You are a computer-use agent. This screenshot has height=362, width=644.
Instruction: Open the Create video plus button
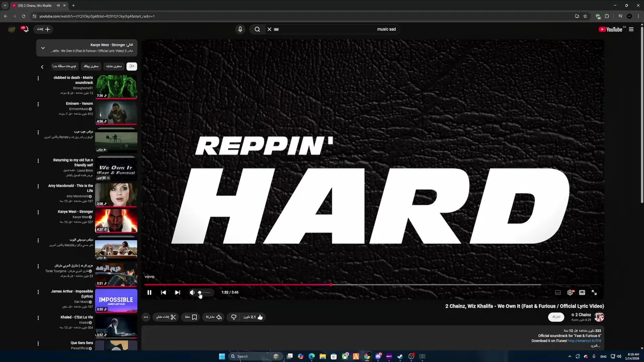point(44,29)
